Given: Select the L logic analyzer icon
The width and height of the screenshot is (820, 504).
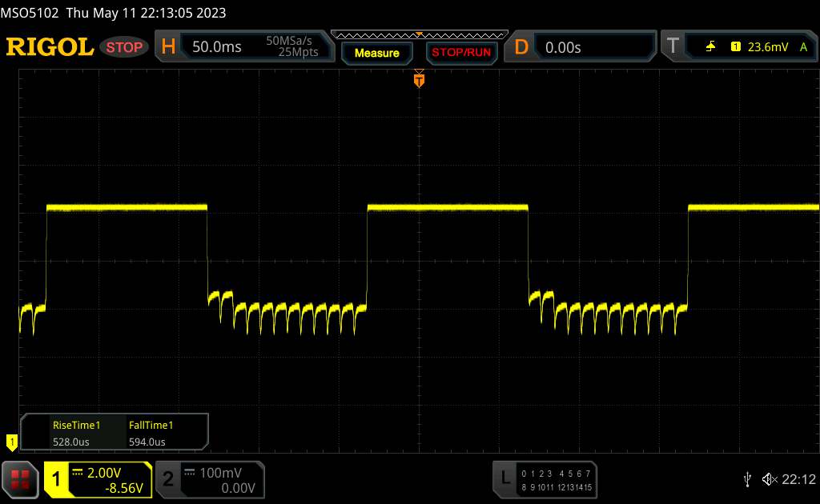Looking at the screenshot, I should [504, 478].
